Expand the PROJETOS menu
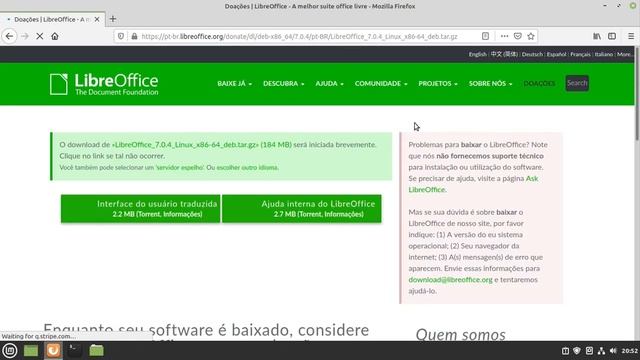Screen dimensions: 640x360 pyautogui.click(x=438, y=83)
